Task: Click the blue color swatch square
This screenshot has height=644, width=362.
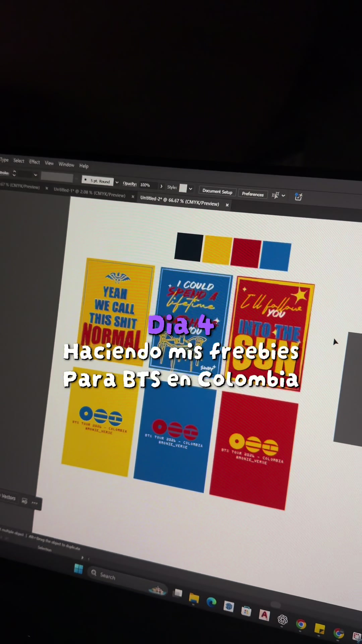Action: pyautogui.click(x=275, y=256)
